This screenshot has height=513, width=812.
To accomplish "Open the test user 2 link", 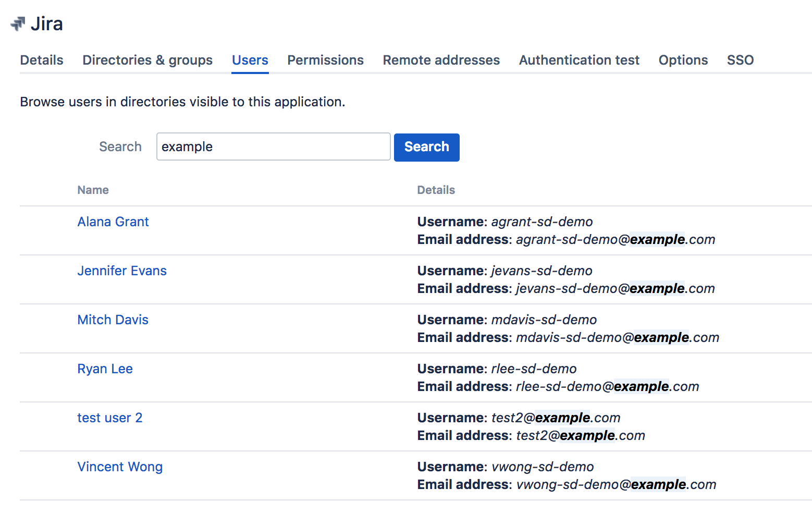I will [x=109, y=418].
